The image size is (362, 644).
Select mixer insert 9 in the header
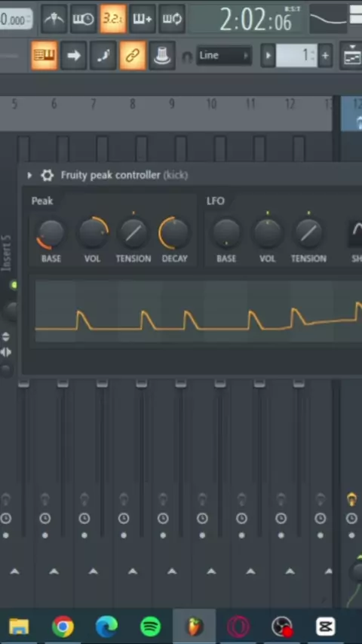172,104
